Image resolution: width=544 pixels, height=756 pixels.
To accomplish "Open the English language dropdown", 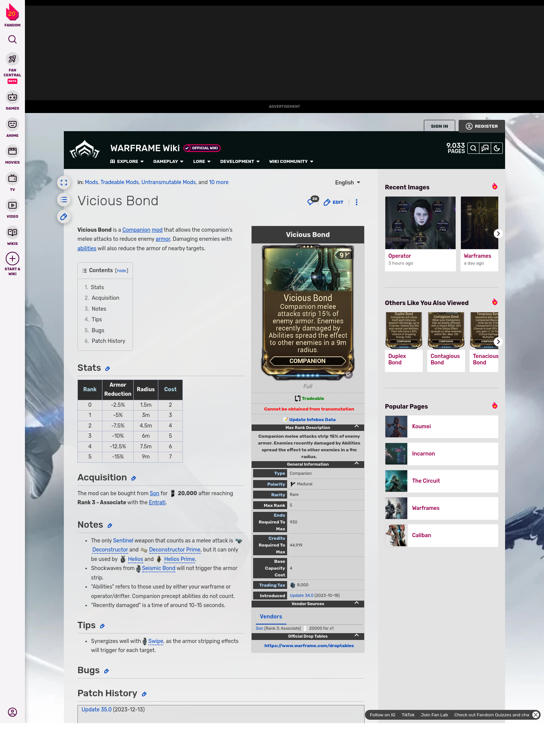I will point(348,183).
